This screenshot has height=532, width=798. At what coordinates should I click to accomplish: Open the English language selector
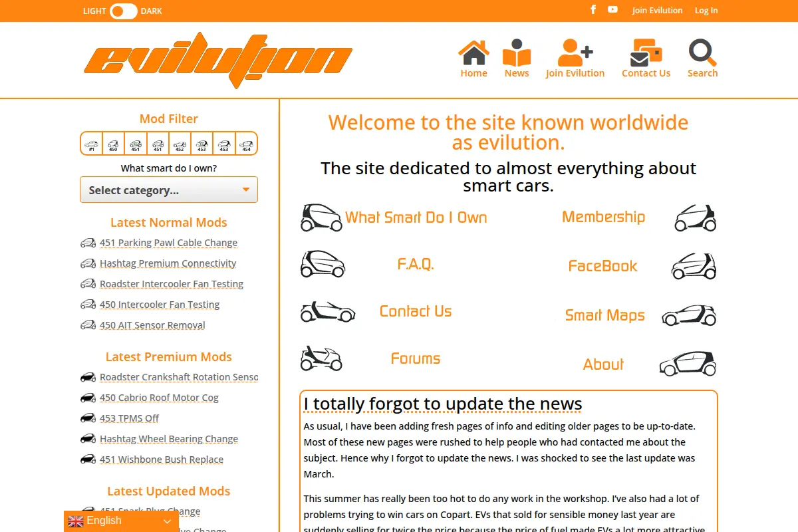click(x=121, y=521)
